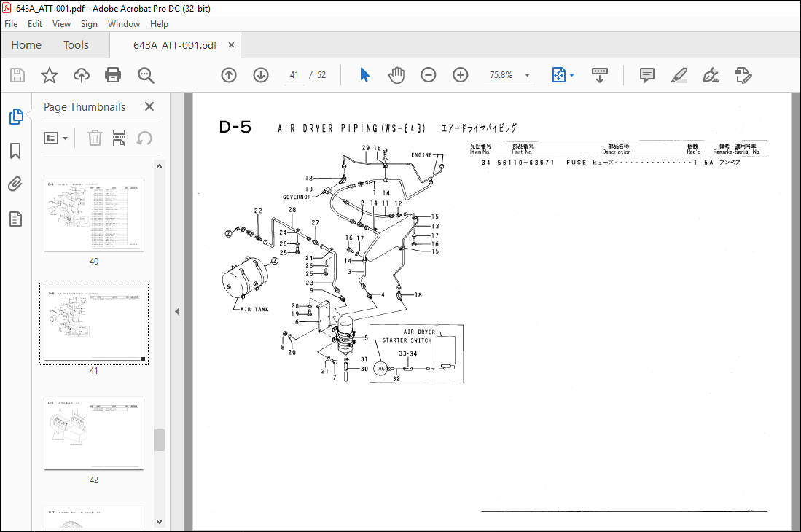Activate the selection arrow tool

[x=364, y=75]
